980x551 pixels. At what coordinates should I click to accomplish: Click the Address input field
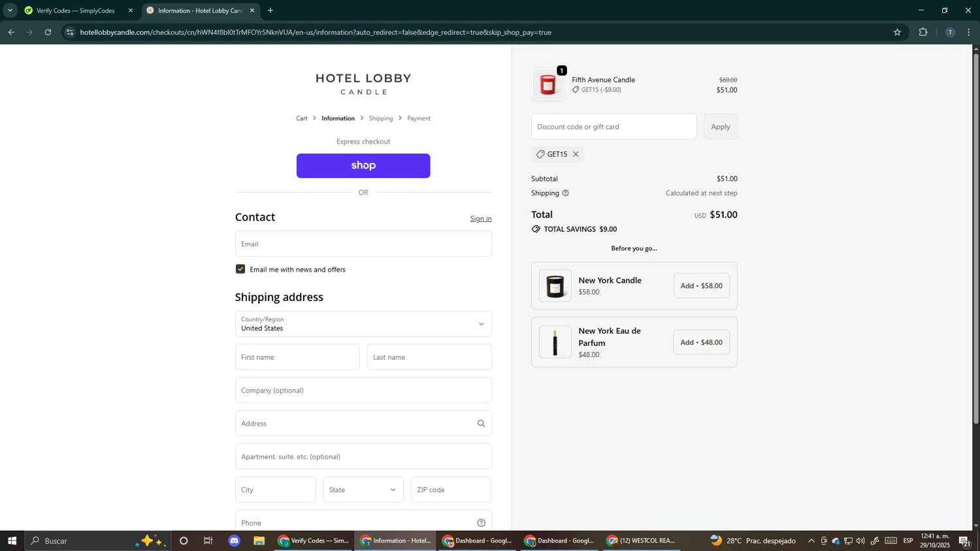[x=363, y=424]
